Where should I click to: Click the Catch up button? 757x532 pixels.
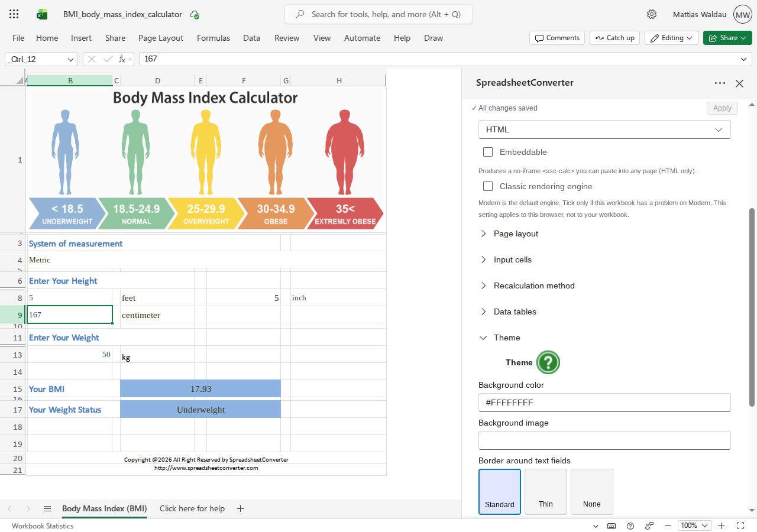point(614,38)
